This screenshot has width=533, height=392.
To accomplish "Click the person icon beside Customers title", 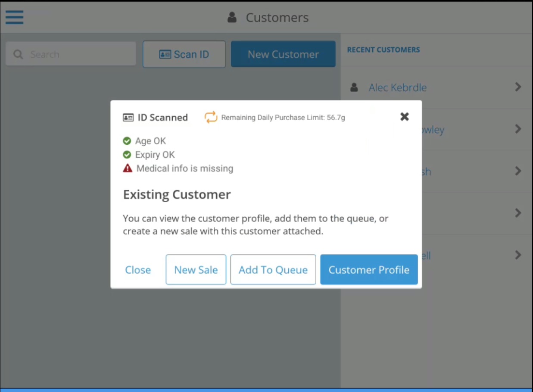I will [232, 18].
